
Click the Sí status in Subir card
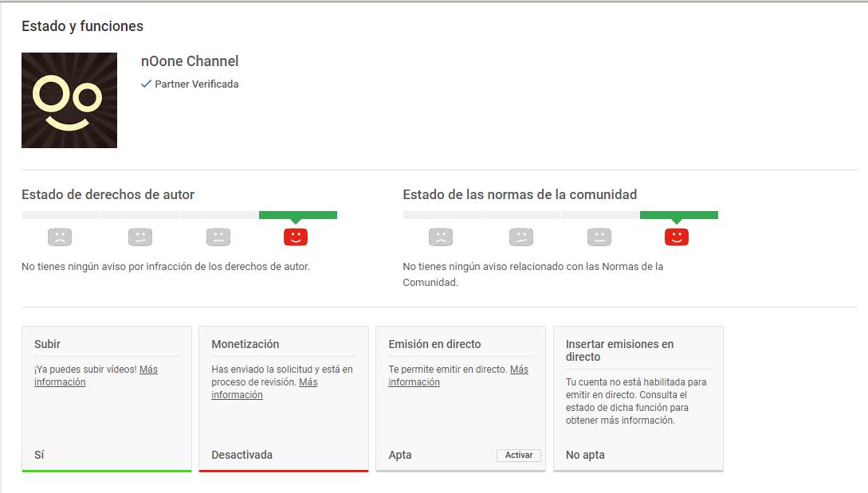pyautogui.click(x=39, y=455)
